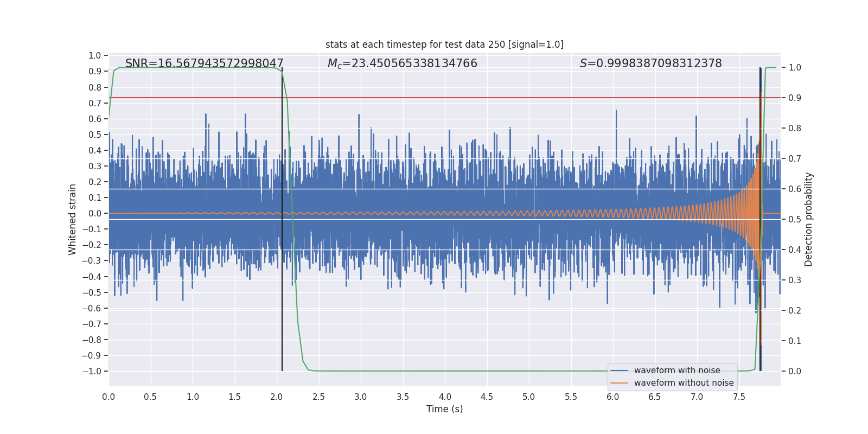Click the 1.0 tick on the Time axis

tap(193, 397)
